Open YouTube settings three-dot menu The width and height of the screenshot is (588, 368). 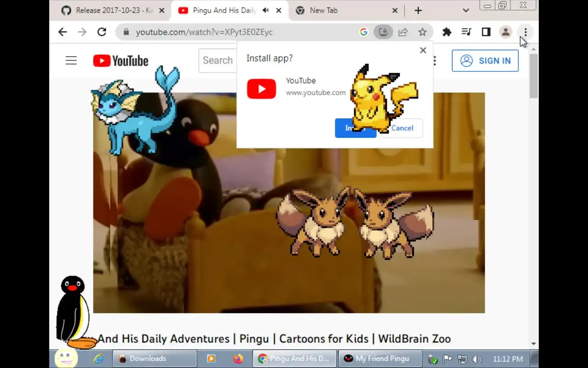pos(435,61)
